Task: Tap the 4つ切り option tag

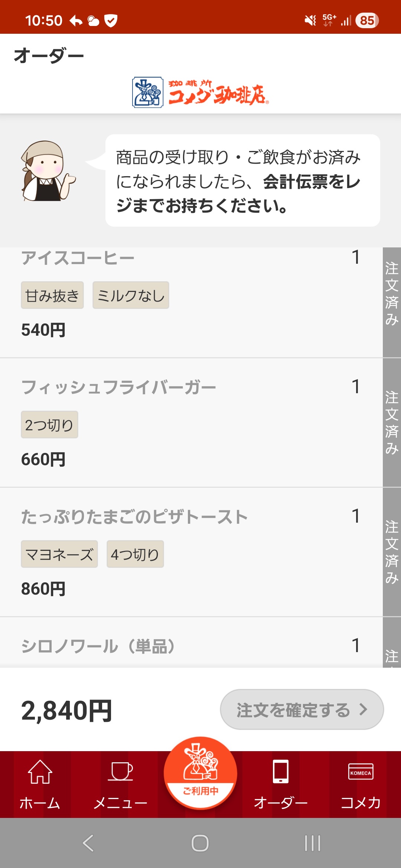Action: coord(135,554)
